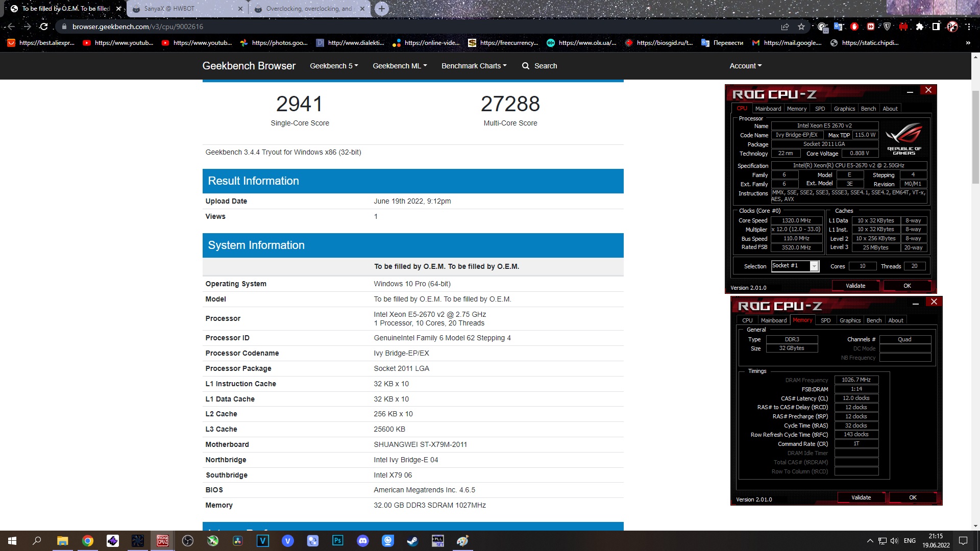
Task: Open the Paint palette taskbar icon
Action: click(463, 541)
